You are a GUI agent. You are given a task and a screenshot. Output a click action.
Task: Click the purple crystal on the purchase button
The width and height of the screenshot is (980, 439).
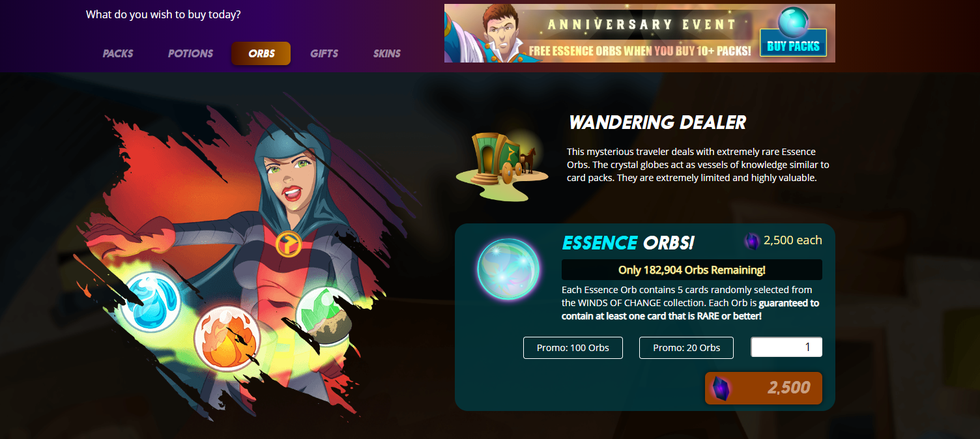tap(720, 388)
